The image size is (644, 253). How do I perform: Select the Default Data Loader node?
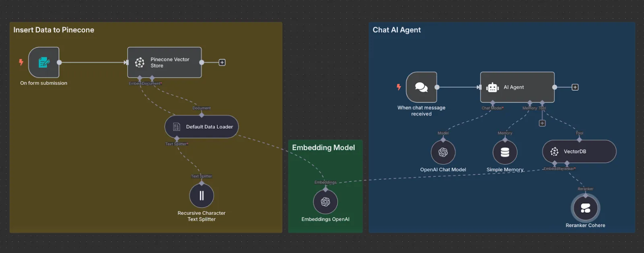[x=202, y=126]
